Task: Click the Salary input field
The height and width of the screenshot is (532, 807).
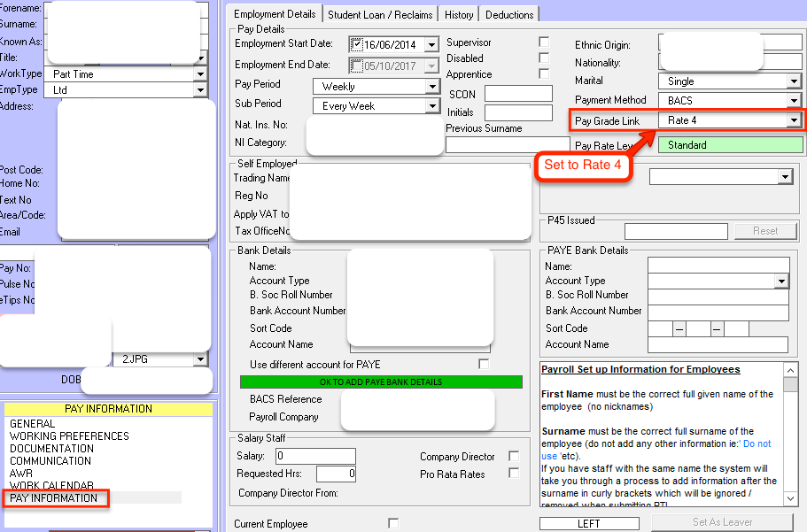Action: pyautogui.click(x=314, y=457)
